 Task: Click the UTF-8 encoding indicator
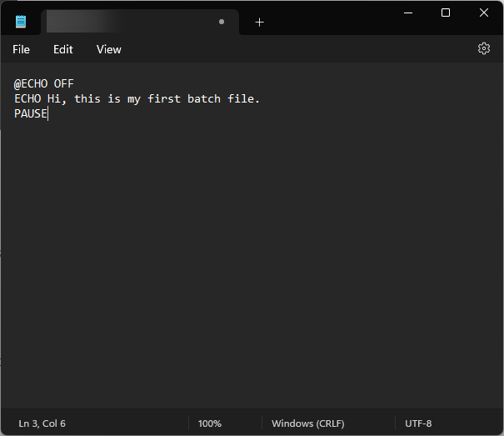pyautogui.click(x=418, y=423)
